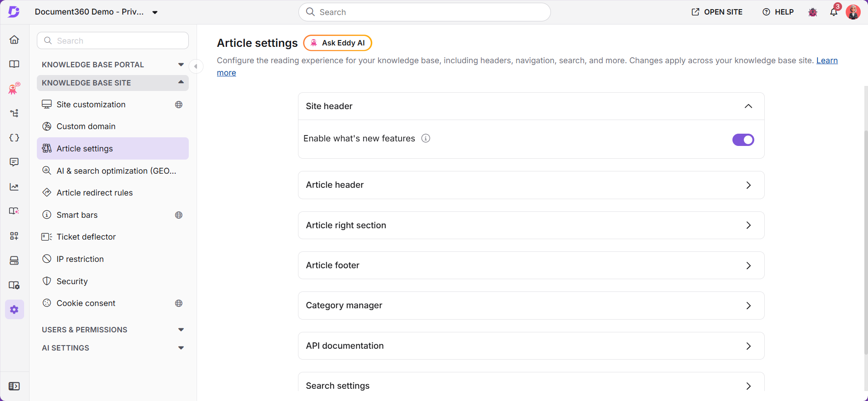Screen dimensions: 868x401
Task: Collapse the sidebar with the arrow handle
Action: click(196, 66)
